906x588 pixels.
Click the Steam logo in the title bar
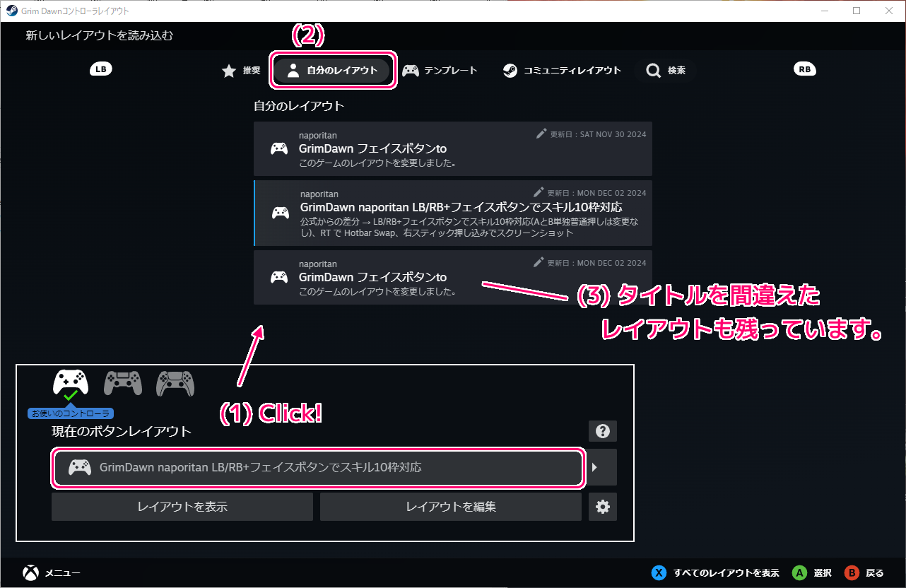point(12,11)
